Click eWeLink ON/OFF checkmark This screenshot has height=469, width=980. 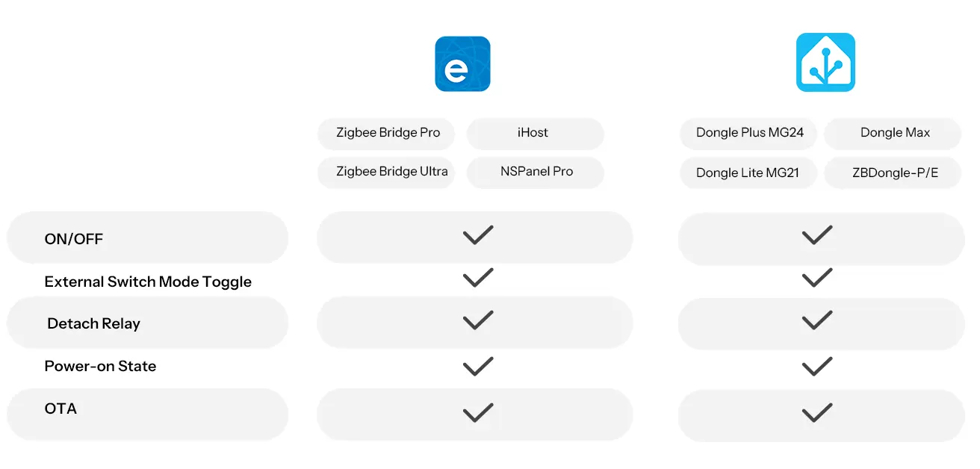pyautogui.click(x=478, y=236)
